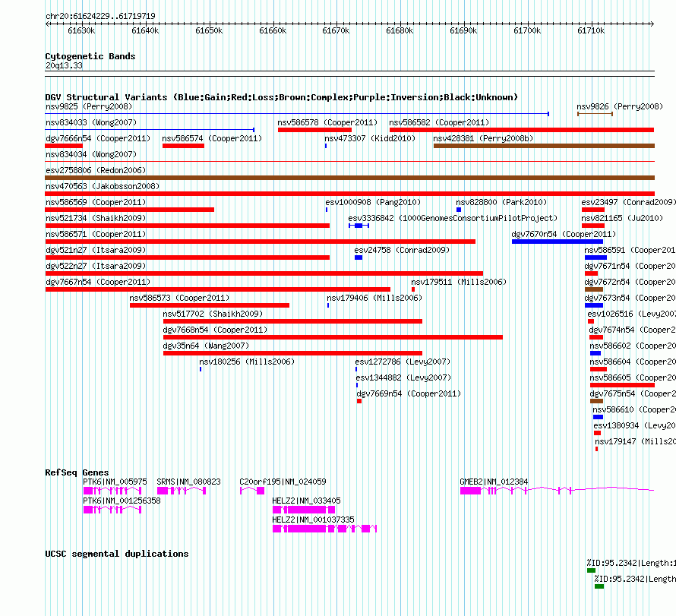Click the RefSeq Genes track title
This screenshot has width=676, height=616.
pos(77,472)
